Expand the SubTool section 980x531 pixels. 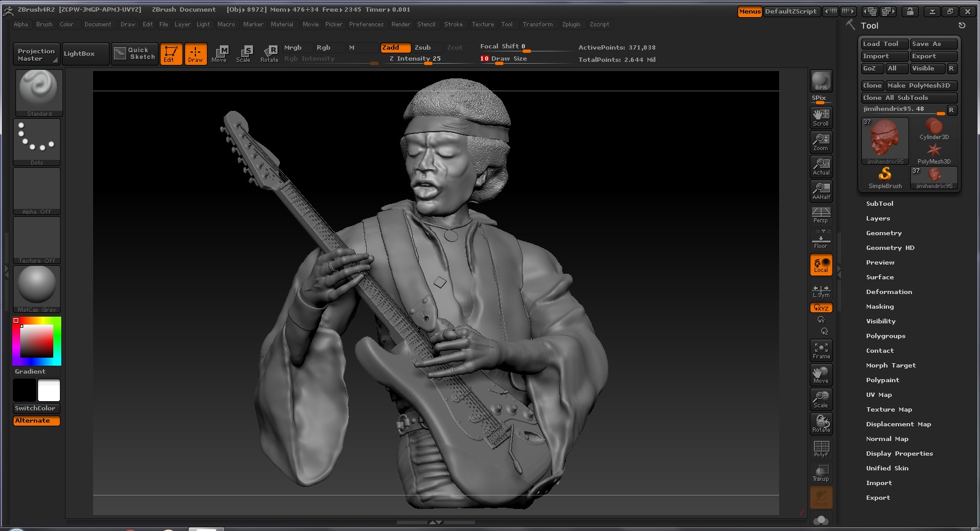click(880, 203)
